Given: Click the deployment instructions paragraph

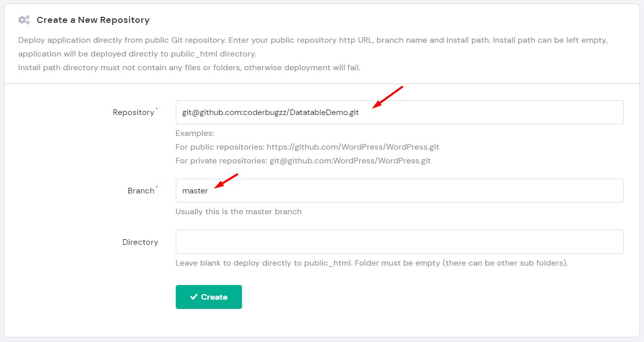Looking at the screenshot, I should (312, 47).
